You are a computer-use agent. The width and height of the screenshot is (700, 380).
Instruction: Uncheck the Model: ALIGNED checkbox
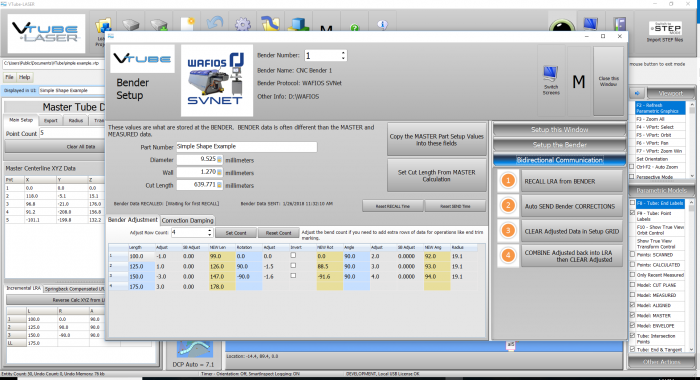(632, 305)
